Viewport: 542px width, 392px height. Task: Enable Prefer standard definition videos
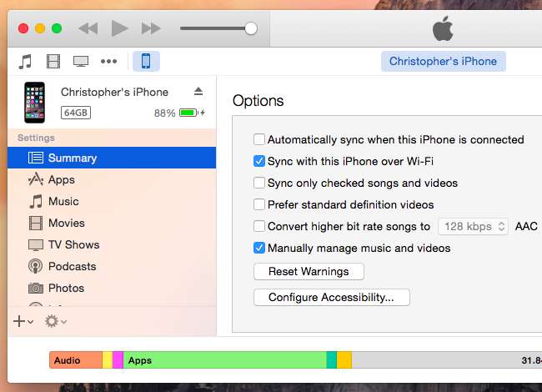coord(259,204)
